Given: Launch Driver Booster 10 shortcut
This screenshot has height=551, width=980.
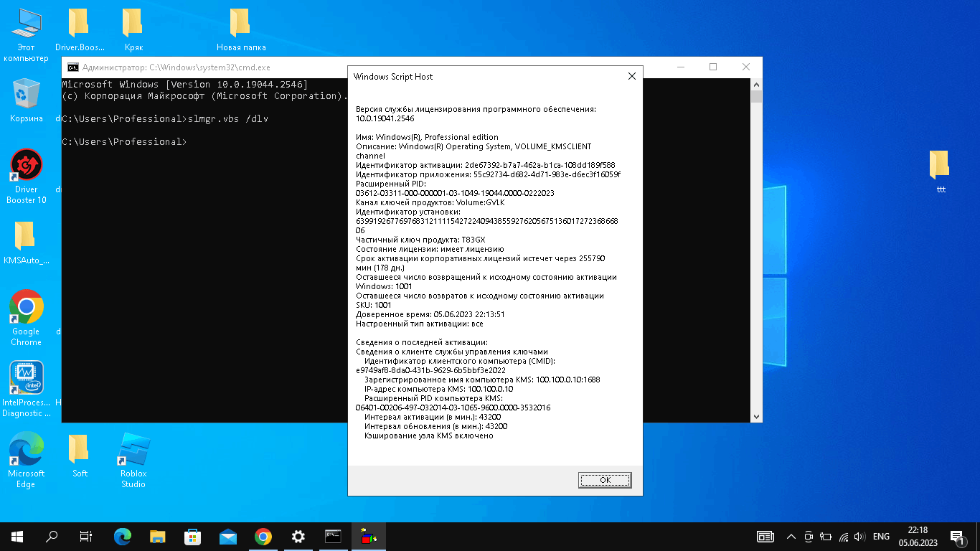Looking at the screenshot, I should pyautogui.click(x=27, y=176).
